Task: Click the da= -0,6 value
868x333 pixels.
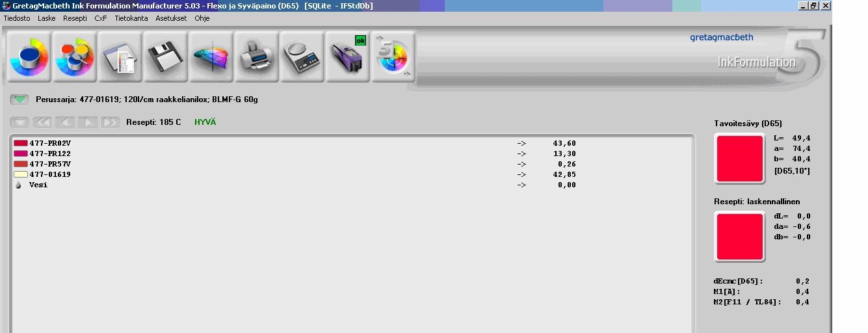Action: [x=792, y=226]
